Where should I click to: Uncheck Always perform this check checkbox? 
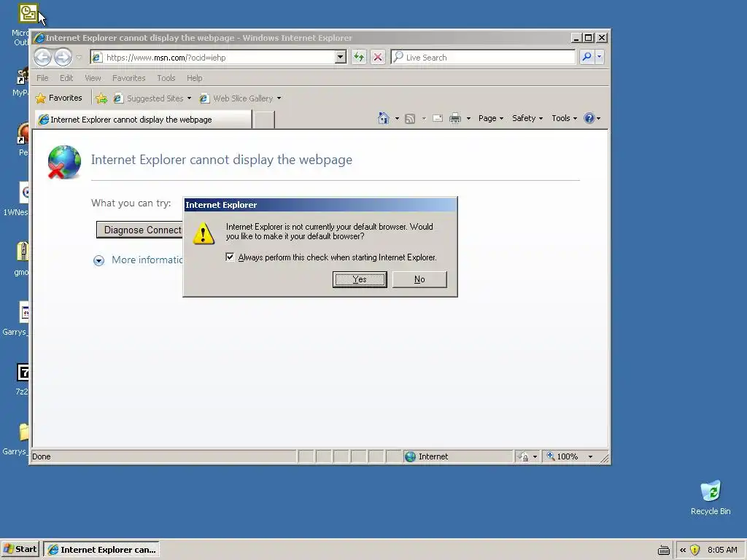230,257
